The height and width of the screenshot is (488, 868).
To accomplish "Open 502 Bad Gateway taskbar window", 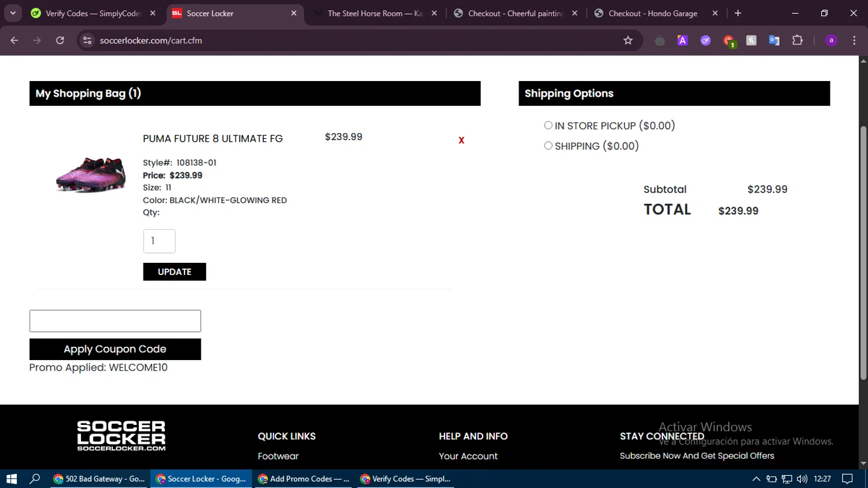I will tap(99, 479).
